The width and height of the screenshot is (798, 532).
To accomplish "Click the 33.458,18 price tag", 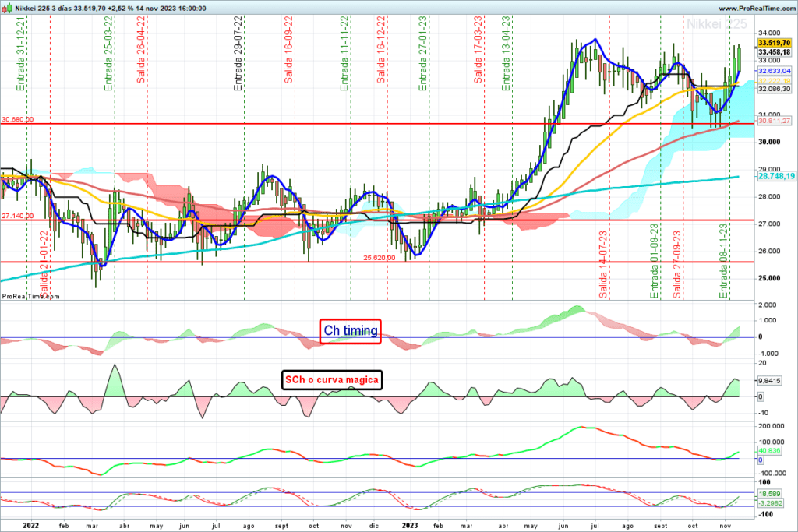I will click(774, 52).
